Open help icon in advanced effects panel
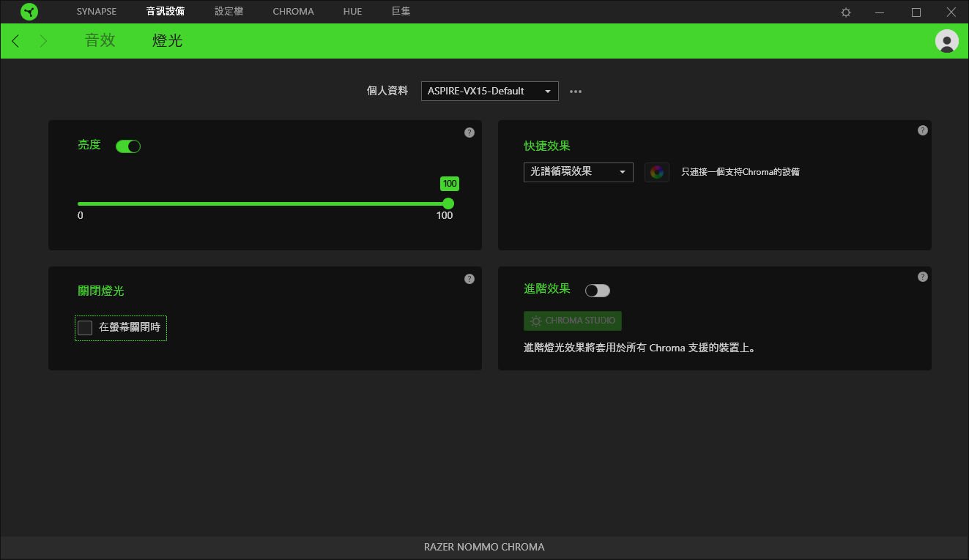The height and width of the screenshot is (560, 969). (923, 277)
